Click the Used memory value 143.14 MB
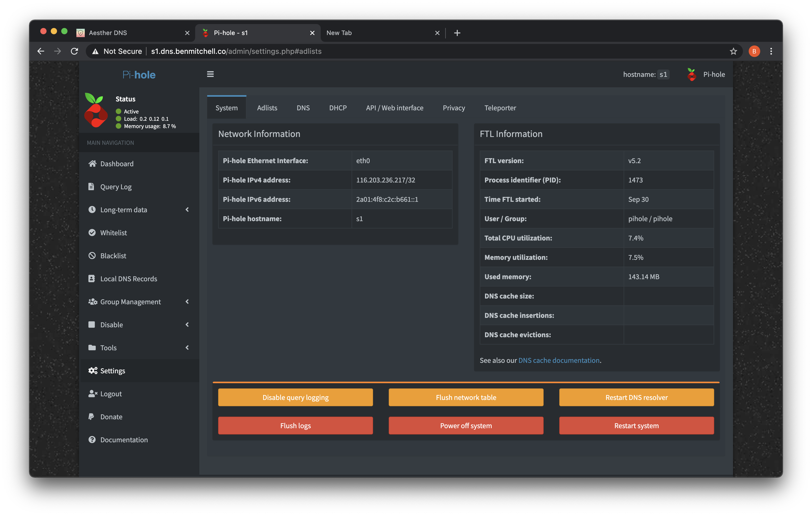The image size is (812, 516). (x=643, y=276)
